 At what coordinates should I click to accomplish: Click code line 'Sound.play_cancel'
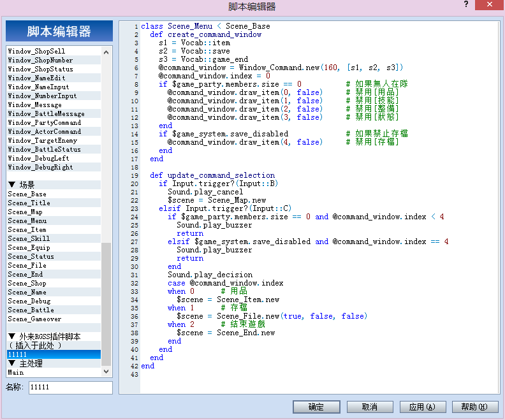(x=205, y=192)
